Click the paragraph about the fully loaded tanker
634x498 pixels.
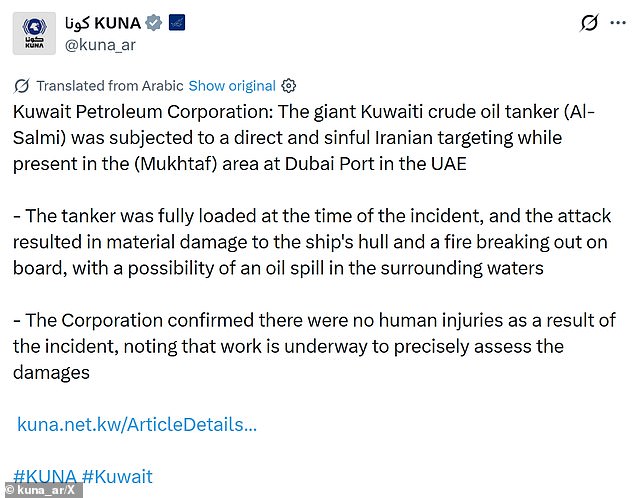tap(310, 241)
